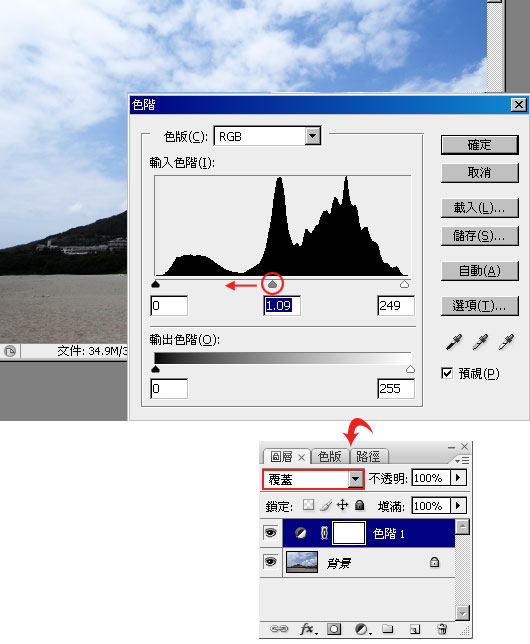Add a layer mask
Screen dimensions: 530x644
click(x=334, y=629)
